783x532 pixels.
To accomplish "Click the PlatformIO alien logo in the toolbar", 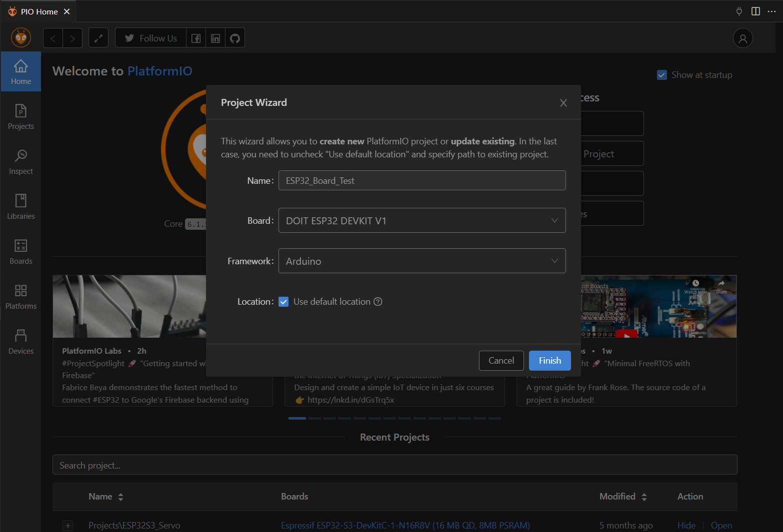I will click(21, 38).
